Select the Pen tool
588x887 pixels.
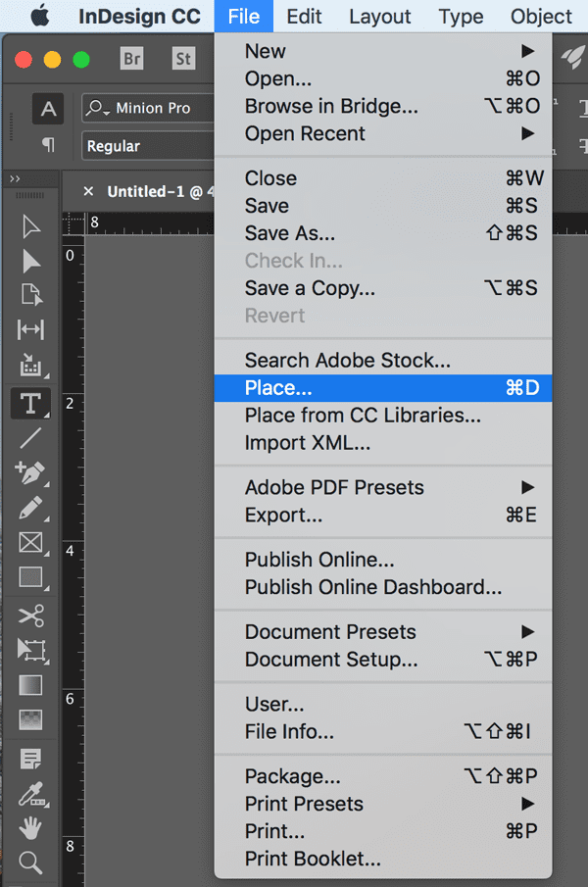[x=30, y=472]
